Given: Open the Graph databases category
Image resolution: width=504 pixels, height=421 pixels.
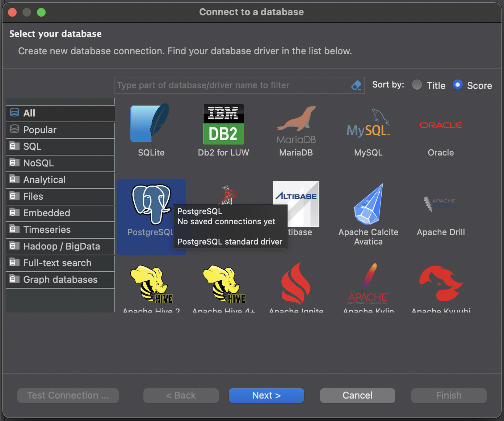Looking at the screenshot, I should point(60,280).
